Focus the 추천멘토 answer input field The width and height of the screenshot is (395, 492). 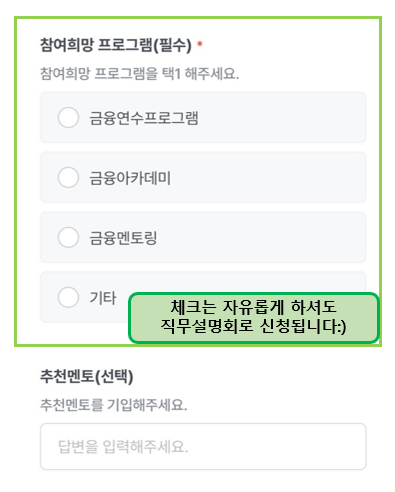click(x=203, y=447)
